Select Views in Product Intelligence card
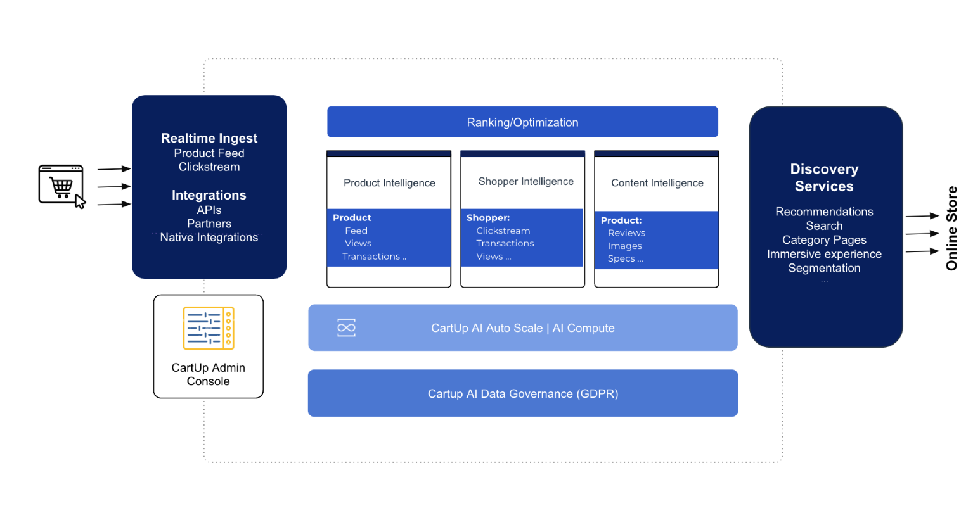The width and height of the screenshot is (980, 513). (358, 244)
